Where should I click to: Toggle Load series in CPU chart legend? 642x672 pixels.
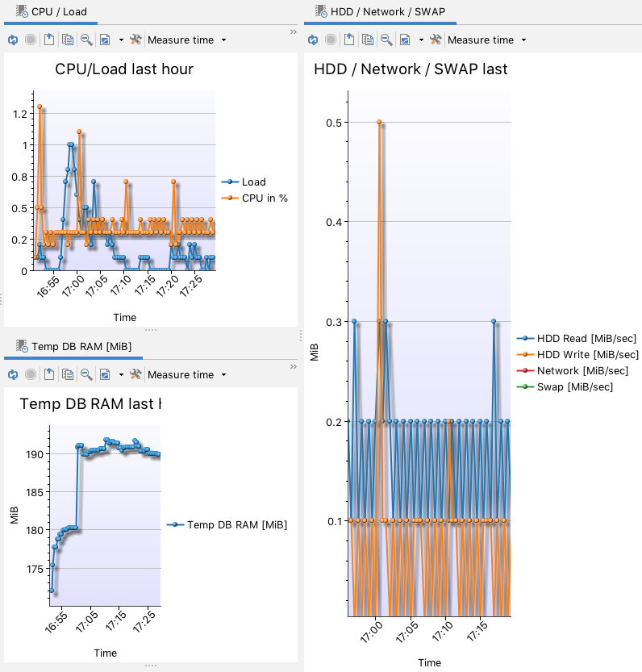coord(253,182)
